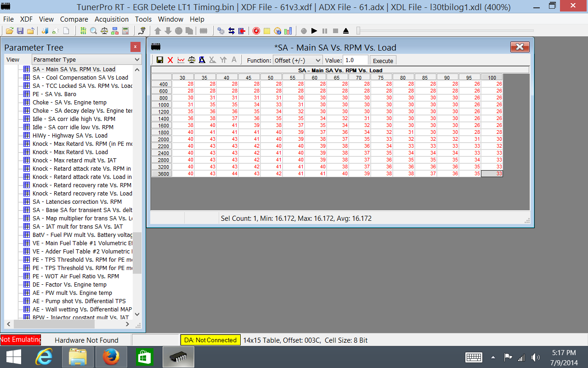588x368 pixels.
Task: Click the open folder icon in main toolbar
Action: [9, 31]
